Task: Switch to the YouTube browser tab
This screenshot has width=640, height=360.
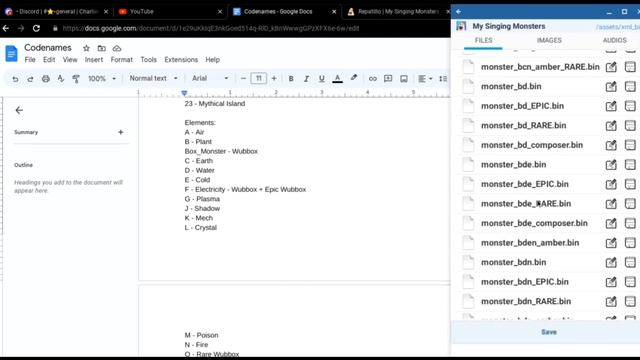Action: tap(169, 11)
